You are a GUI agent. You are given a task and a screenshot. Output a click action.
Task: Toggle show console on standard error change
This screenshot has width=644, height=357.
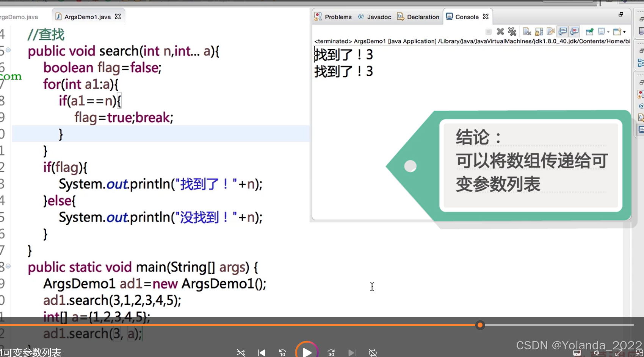click(x=575, y=31)
